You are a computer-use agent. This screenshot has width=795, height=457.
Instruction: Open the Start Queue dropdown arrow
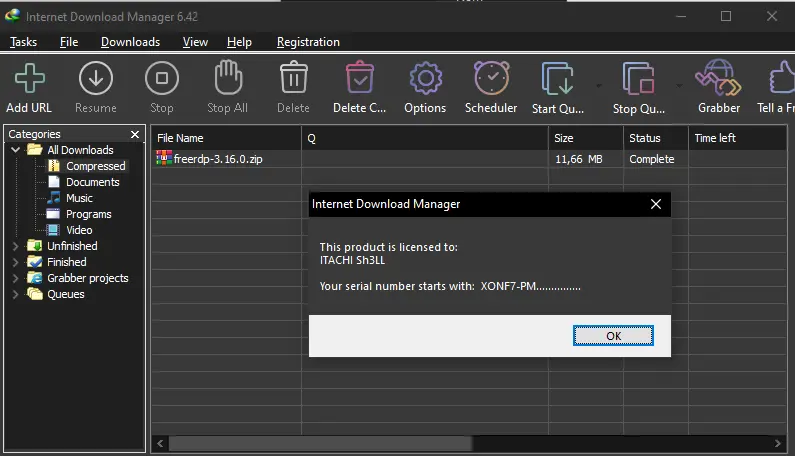[599, 86]
